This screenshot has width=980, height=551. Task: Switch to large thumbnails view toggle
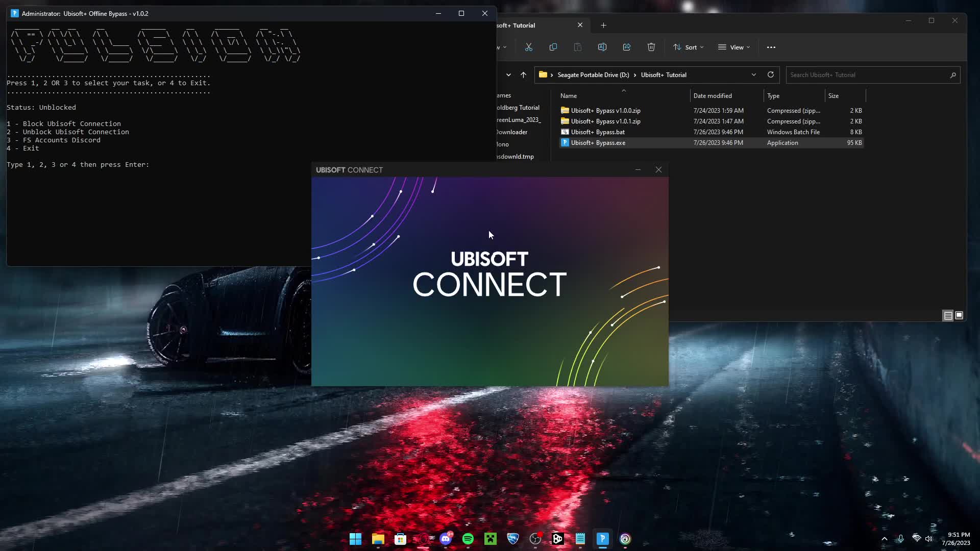pyautogui.click(x=959, y=315)
